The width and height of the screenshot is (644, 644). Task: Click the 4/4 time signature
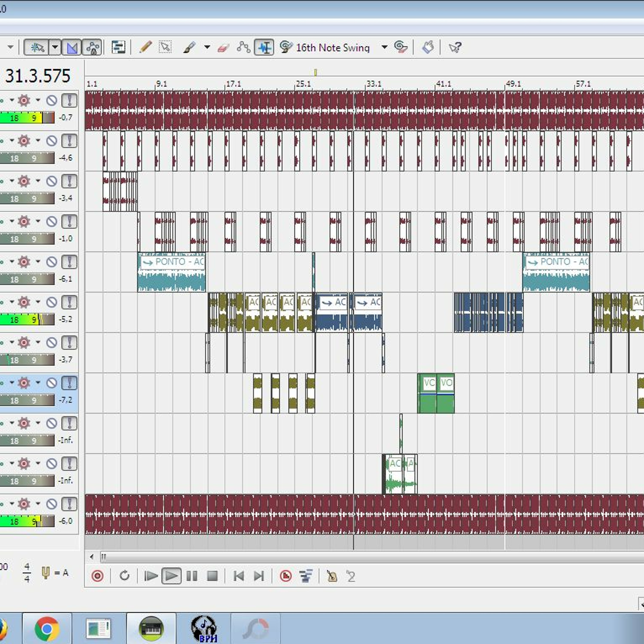tap(27, 573)
